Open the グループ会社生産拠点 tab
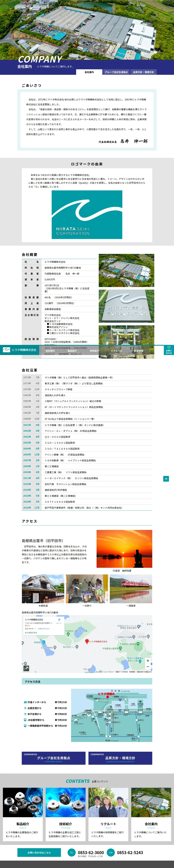The image size is (174, 868). point(116,72)
